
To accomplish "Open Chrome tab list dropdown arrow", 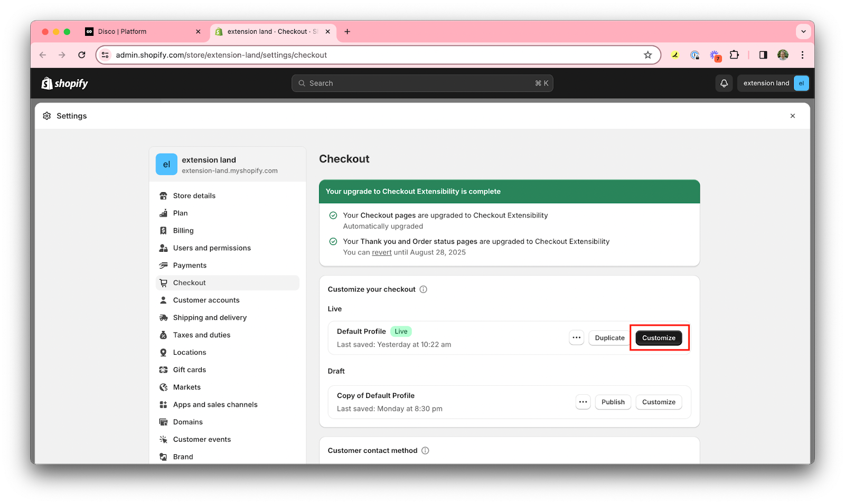I will pos(803,32).
